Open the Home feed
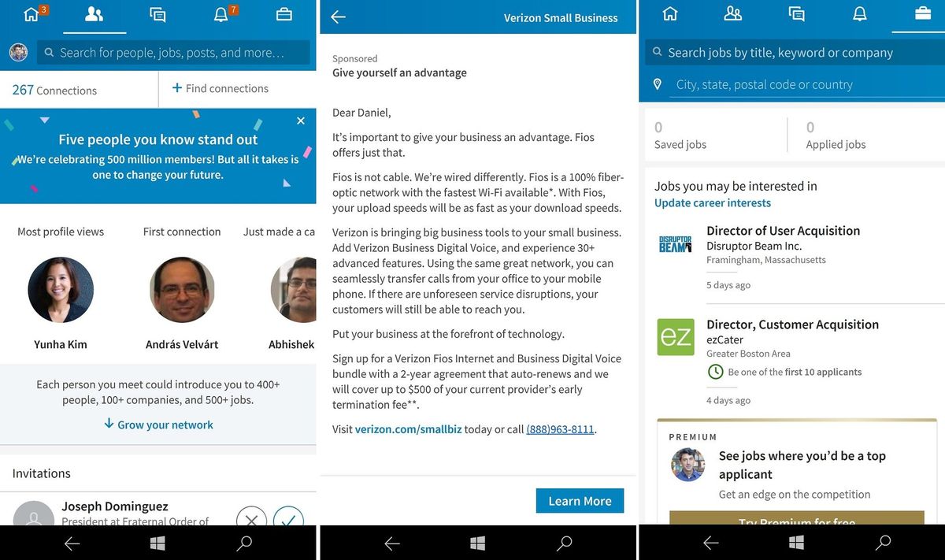The height and width of the screenshot is (560, 945). [x=31, y=13]
